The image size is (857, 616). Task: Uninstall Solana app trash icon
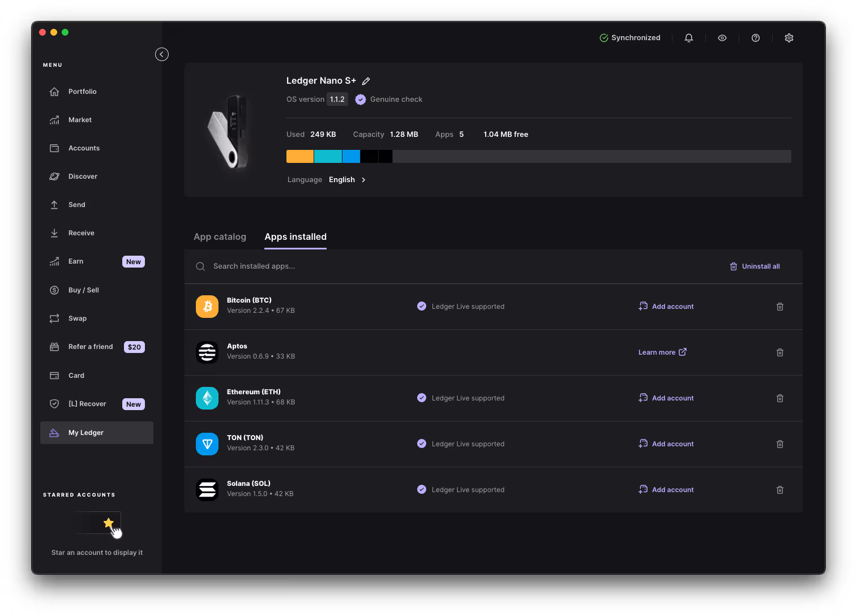[780, 490]
